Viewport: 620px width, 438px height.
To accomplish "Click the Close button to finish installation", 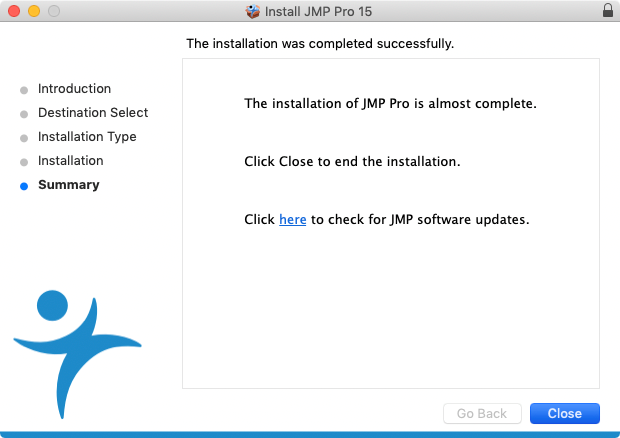I will pyautogui.click(x=565, y=413).
